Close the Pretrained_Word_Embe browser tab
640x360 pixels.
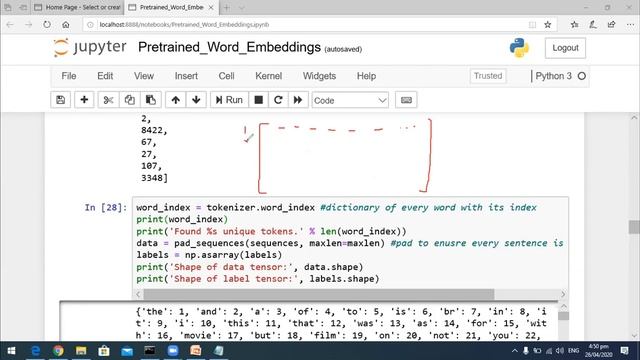(x=211, y=7)
